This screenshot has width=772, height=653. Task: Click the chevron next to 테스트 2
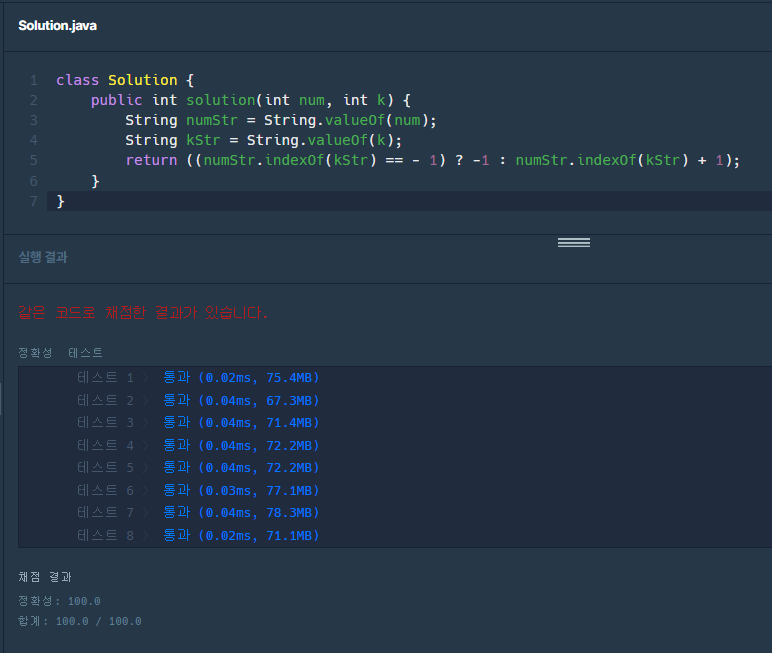pos(146,400)
